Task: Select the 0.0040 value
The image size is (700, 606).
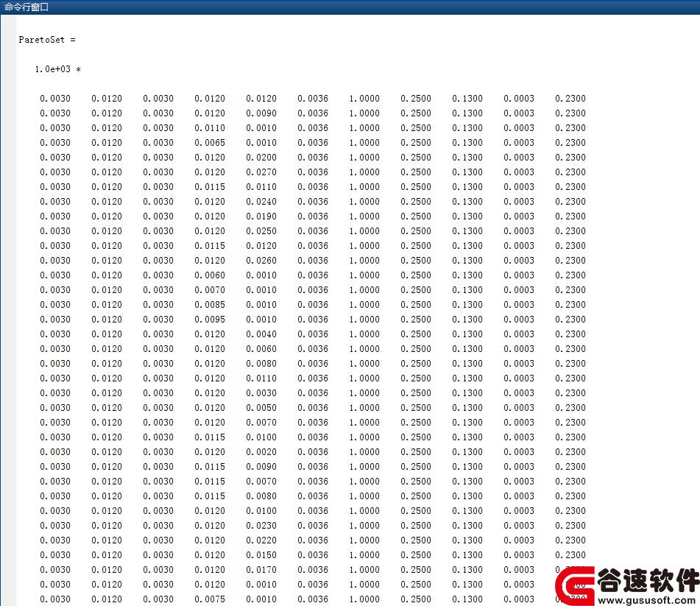Action: coord(261,334)
